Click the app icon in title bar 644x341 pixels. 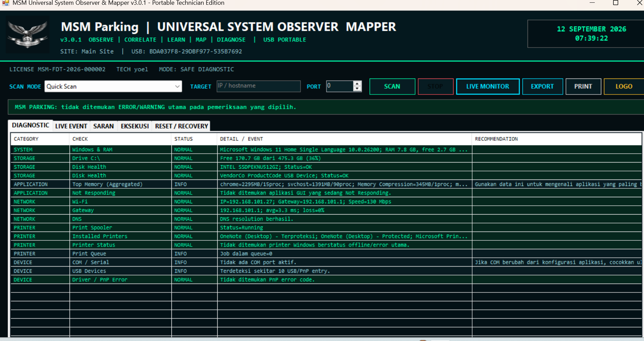pos(5,3)
